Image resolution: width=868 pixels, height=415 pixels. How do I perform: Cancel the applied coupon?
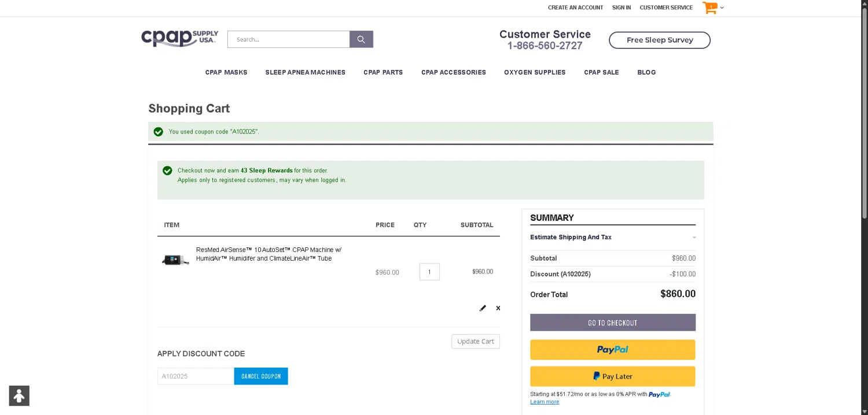coord(261,376)
